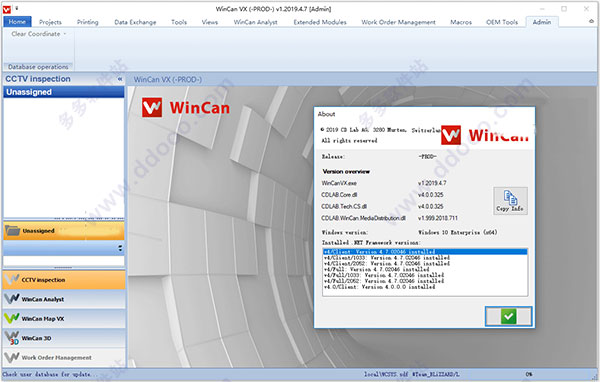Click the WinCan logo on the start page
This screenshot has height=382, width=600.
[x=186, y=108]
